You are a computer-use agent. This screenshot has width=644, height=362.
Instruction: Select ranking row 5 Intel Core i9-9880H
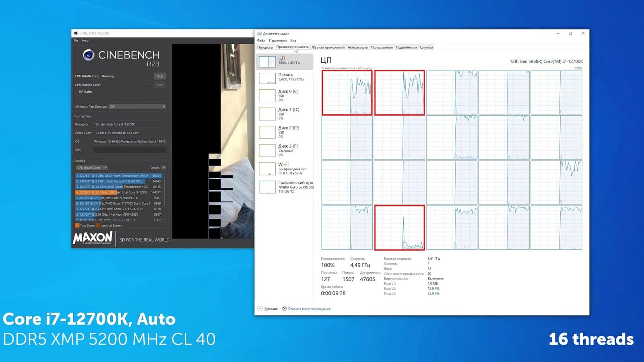[118, 198]
